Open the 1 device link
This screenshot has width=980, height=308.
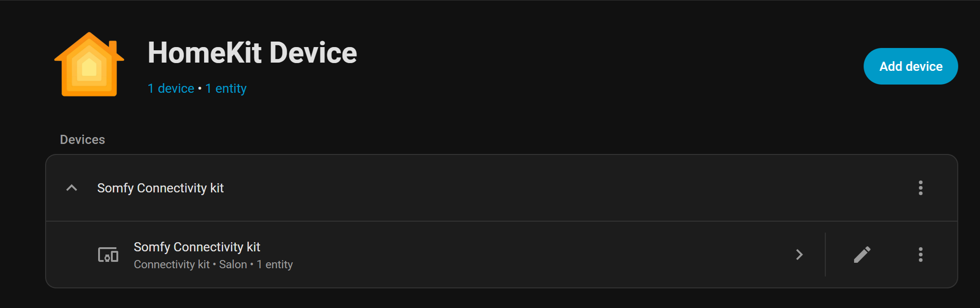pos(171,89)
